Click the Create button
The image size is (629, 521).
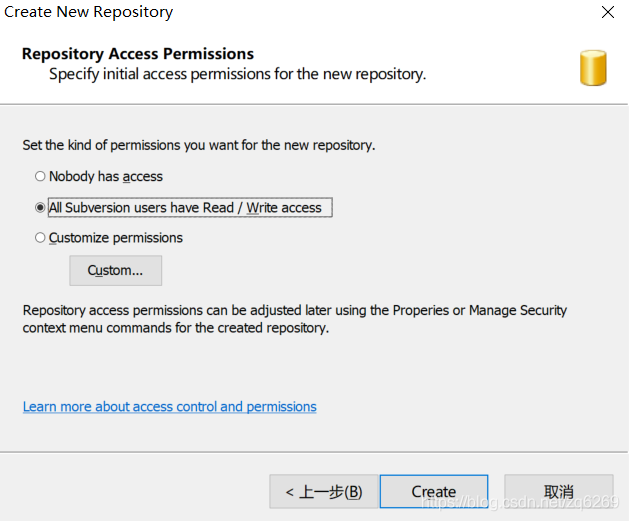coord(434,492)
